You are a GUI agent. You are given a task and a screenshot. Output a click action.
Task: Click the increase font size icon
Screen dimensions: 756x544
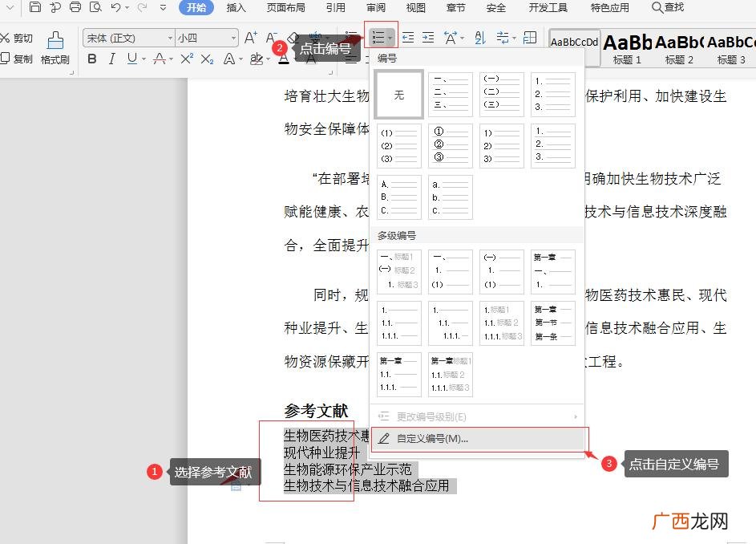click(x=251, y=38)
